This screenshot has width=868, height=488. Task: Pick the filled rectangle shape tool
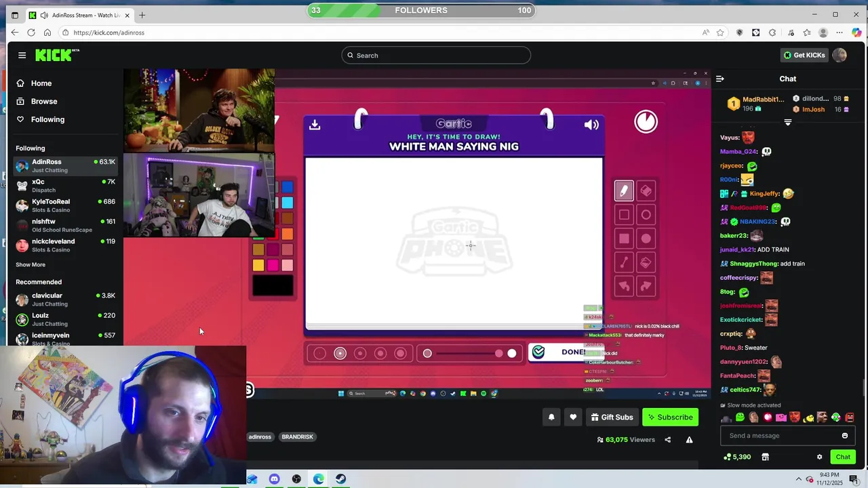pyautogui.click(x=624, y=239)
